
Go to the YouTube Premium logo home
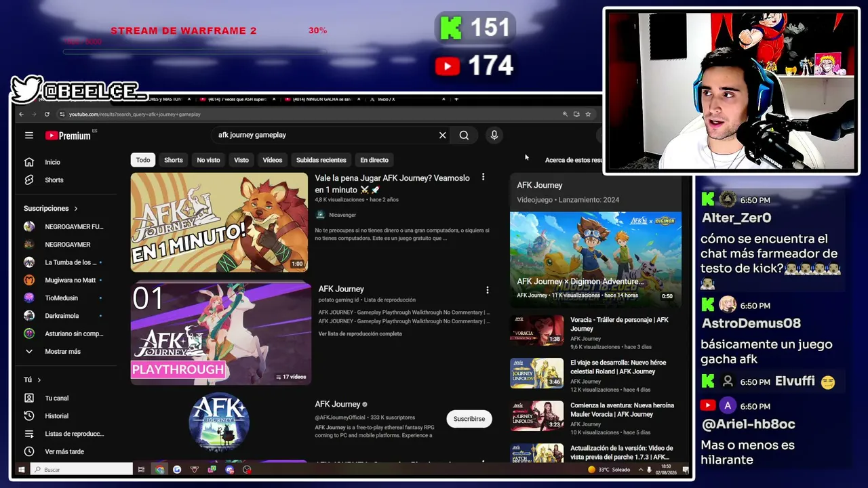pyautogui.click(x=68, y=136)
